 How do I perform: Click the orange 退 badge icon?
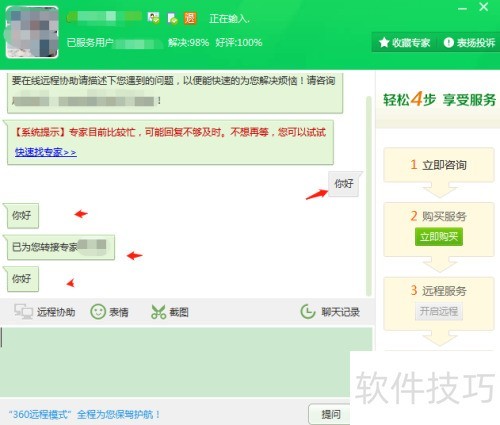click(x=190, y=18)
